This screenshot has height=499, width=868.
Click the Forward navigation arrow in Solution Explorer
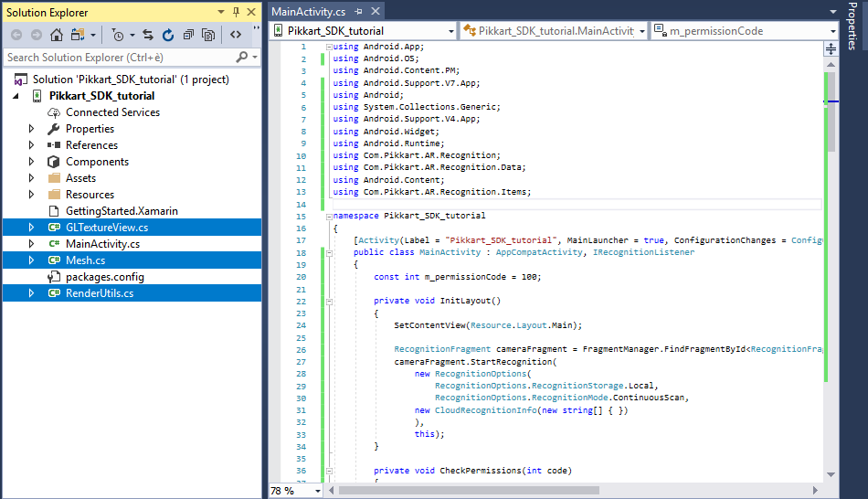point(37,35)
